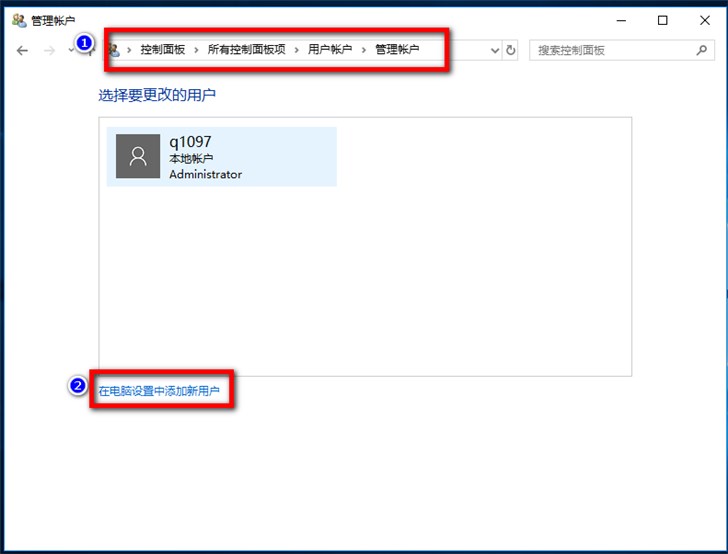728x554 pixels.
Task: Expand the address bar history dropdown
Action: [x=495, y=50]
